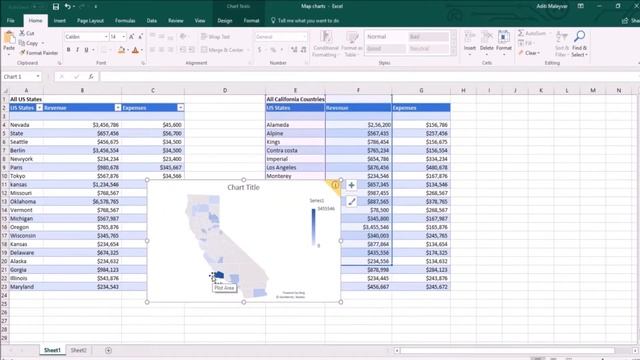Apply the Neutral cell style

coord(429,49)
